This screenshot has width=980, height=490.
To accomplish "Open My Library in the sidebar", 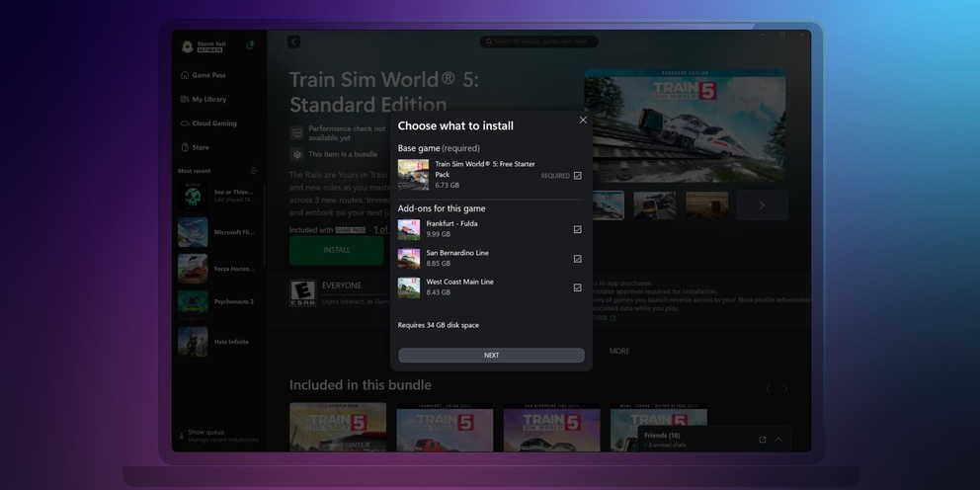I will [208, 100].
